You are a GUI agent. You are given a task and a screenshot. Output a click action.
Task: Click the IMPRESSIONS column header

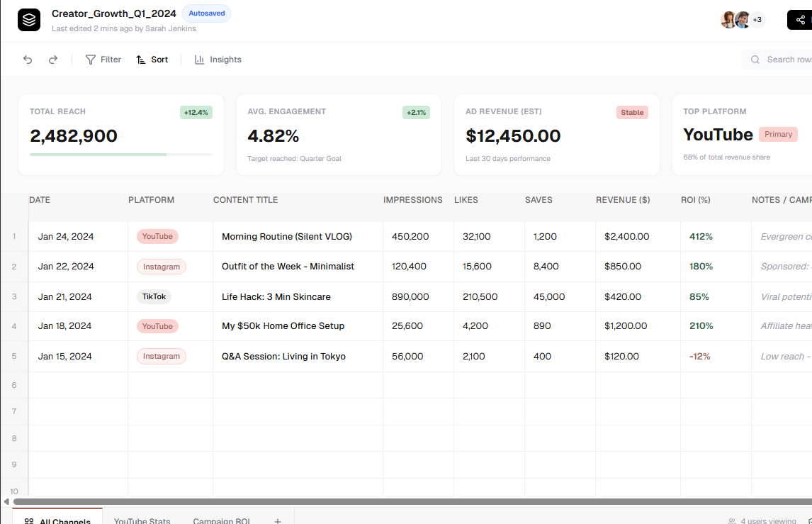click(412, 200)
